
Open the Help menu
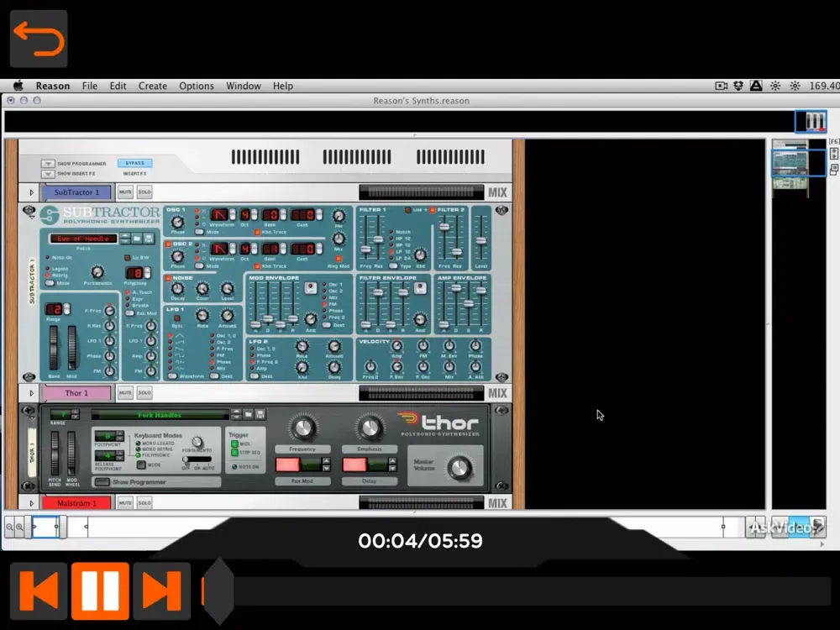point(283,86)
